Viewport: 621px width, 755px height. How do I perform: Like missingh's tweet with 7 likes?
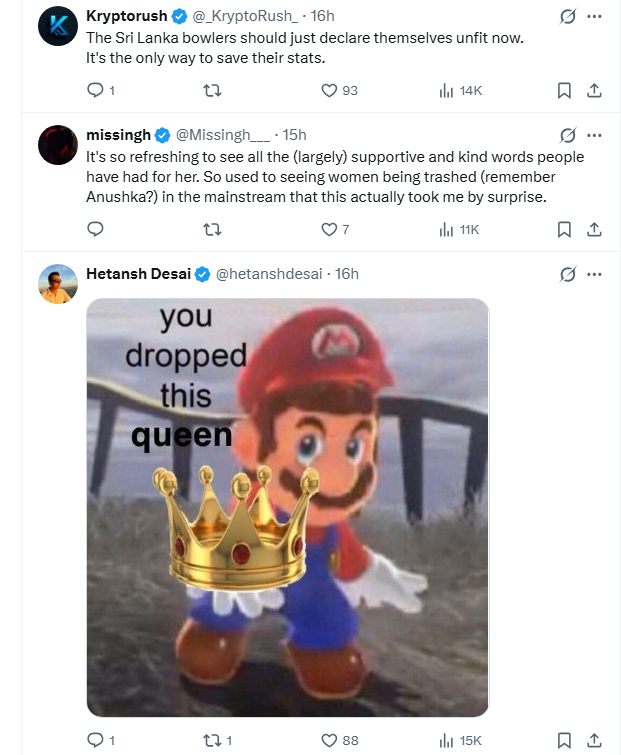(329, 229)
